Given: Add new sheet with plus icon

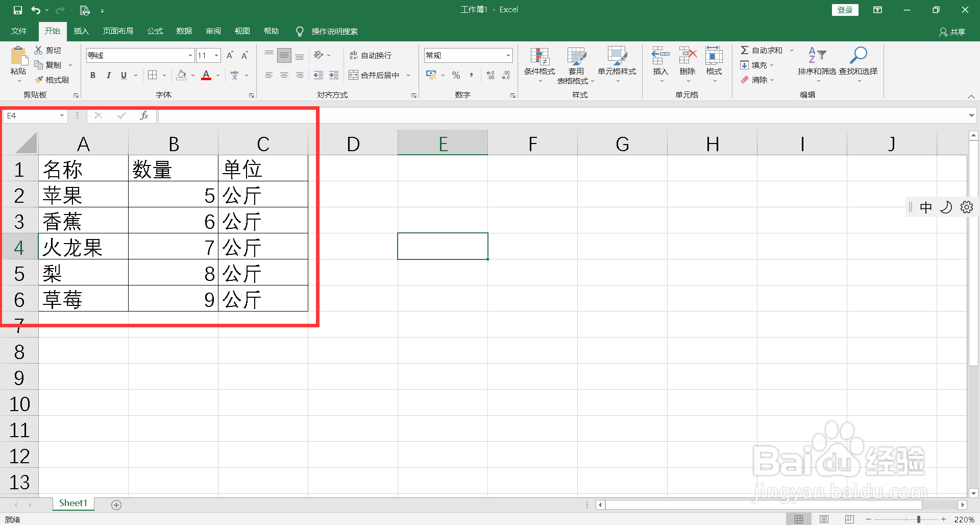Looking at the screenshot, I should pos(116,505).
